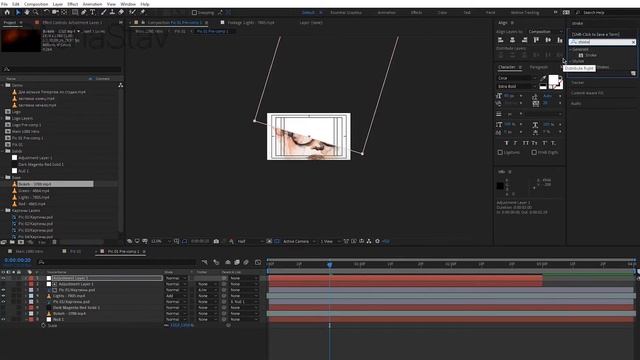This screenshot has height=360, width=640.
Task: Select the Clone Stamp tool
Action: click(x=112, y=12)
